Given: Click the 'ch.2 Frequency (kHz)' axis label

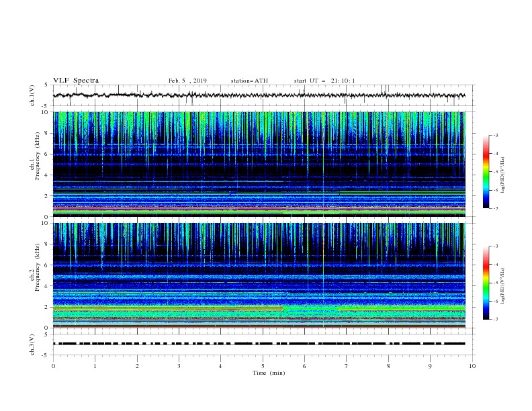Looking at the screenshot, I should pyautogui.click(x=35, y=267).
